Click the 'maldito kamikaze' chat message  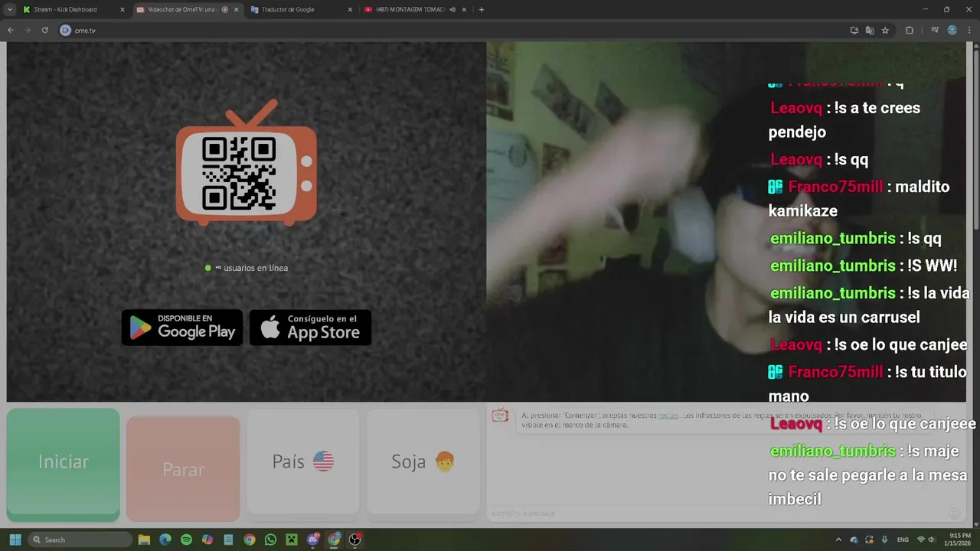859,199
